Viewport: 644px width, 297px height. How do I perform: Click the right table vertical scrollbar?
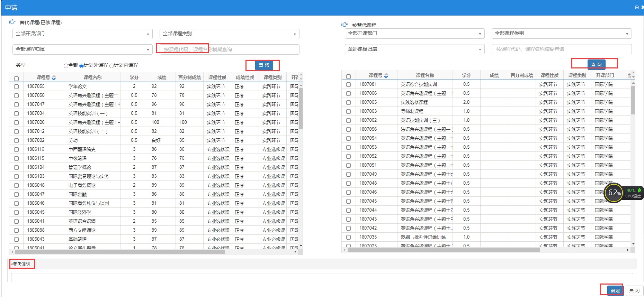633,100
